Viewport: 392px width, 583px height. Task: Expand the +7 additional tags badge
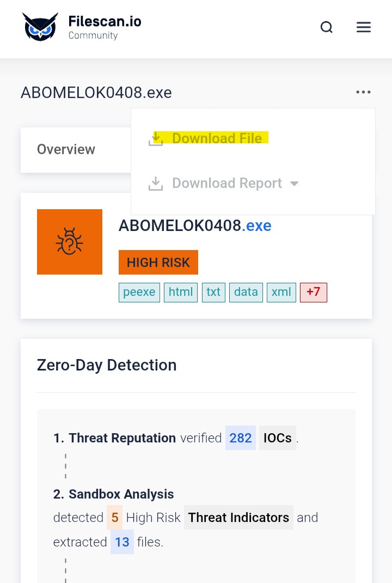click(313, 292)
